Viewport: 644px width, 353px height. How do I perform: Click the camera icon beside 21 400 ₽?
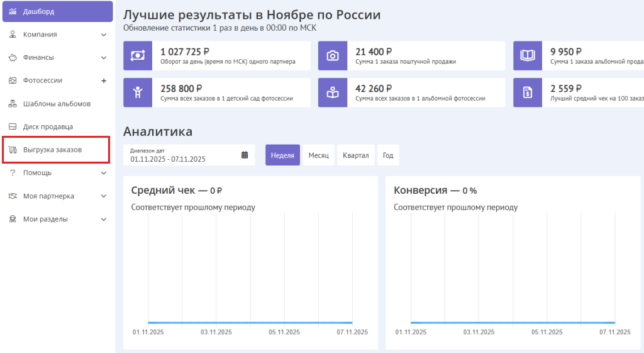click(x=332, y=56)
